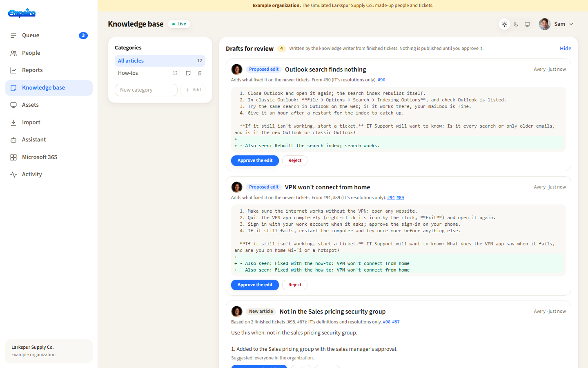This screenshot has height=368, width=588.
Task: Focus the New category input field
Action: [x=146, y=90]
